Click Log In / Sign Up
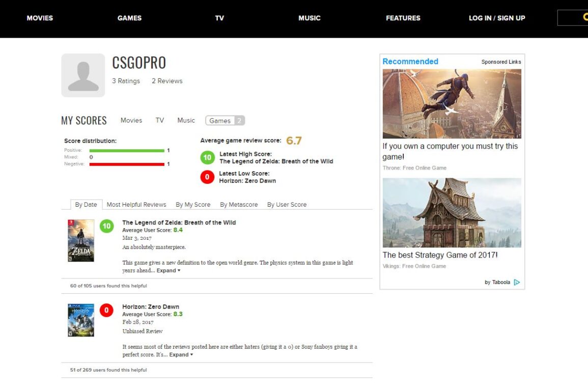 (x=497, y=18)
